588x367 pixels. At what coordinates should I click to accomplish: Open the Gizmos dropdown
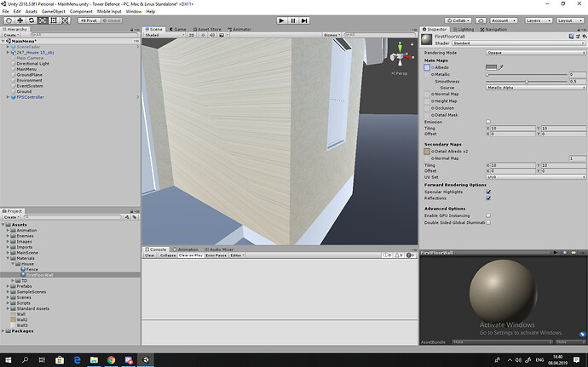click(331, 35)
